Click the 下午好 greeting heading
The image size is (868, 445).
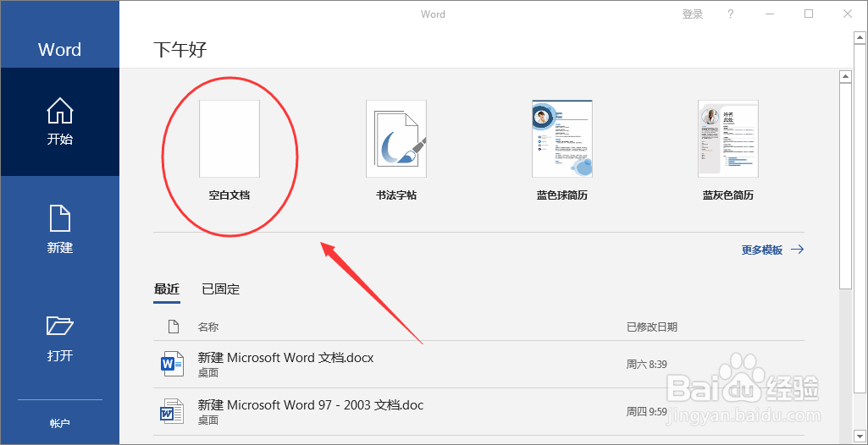(180, 50)
